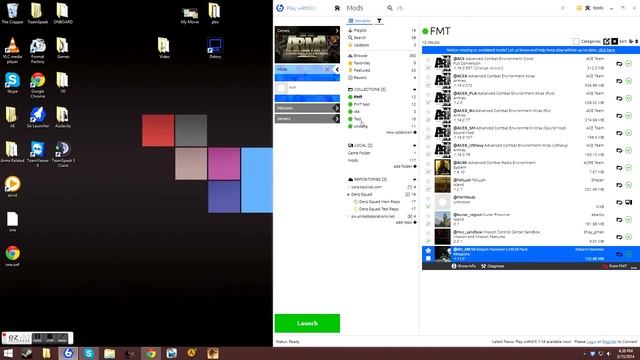
Task: Click the add repo plus icon
Action: [415, 222]
